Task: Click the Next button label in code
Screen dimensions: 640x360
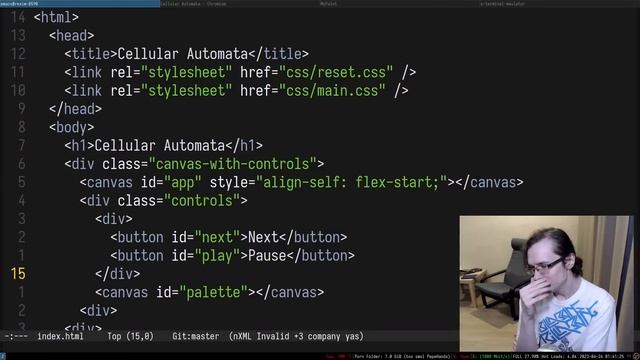Action: [263, 238]
